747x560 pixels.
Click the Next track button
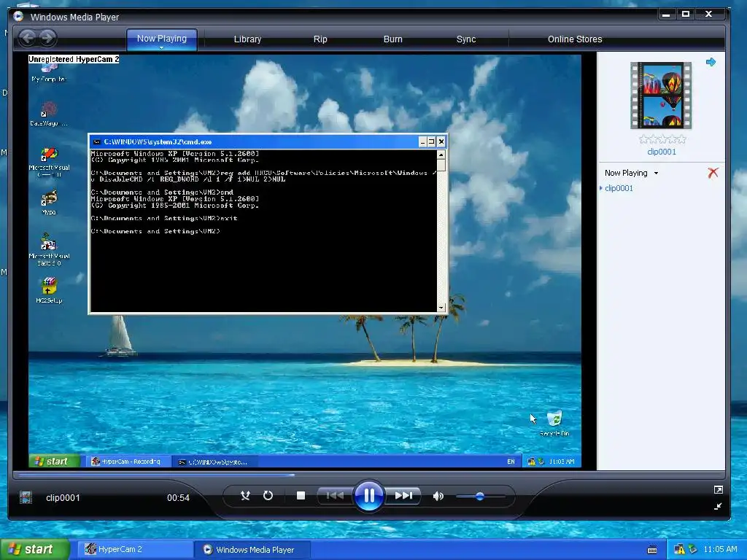tap(403, 496)
